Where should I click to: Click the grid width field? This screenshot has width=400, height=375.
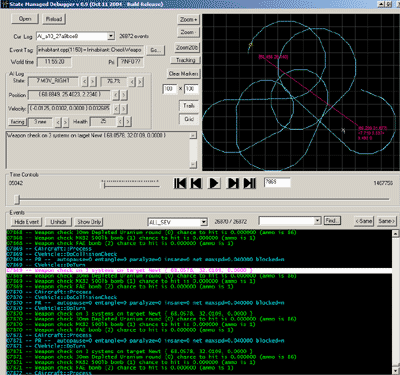coord(170,89)
